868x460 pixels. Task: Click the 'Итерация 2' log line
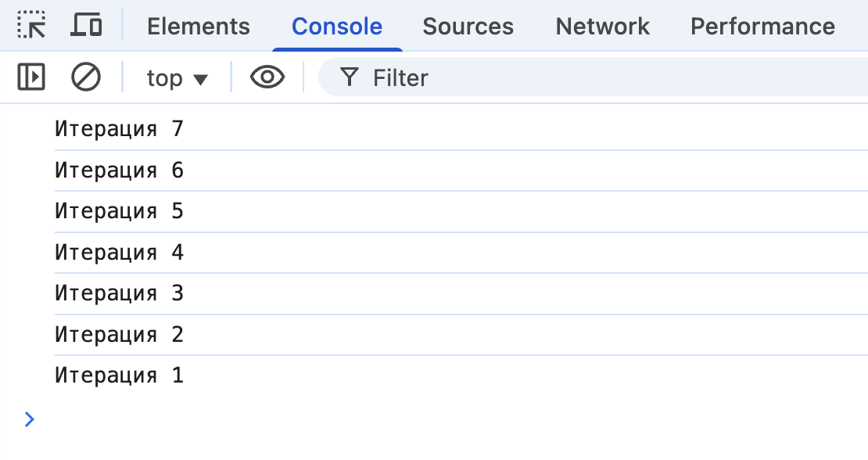click(119, 335)
